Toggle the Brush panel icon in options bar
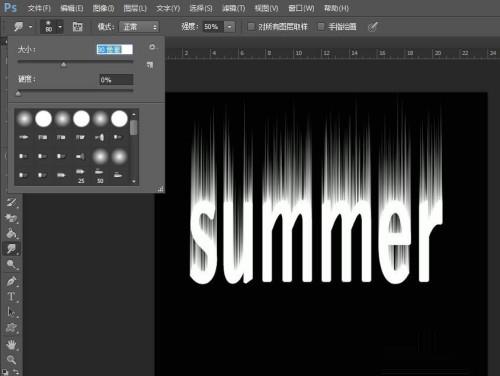500x376 pixels. point(78,27)
